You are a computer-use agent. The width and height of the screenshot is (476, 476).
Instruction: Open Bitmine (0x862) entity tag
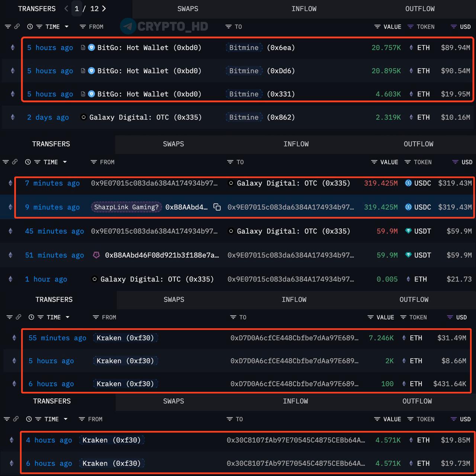(244, 117)
